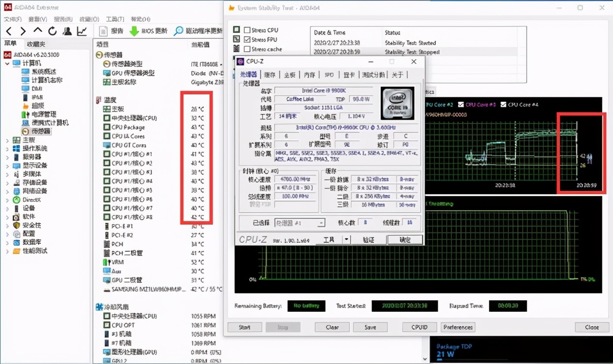Select the 软件 icon in the tree
This screenshot has height=364, width=613.
point(16,216)
